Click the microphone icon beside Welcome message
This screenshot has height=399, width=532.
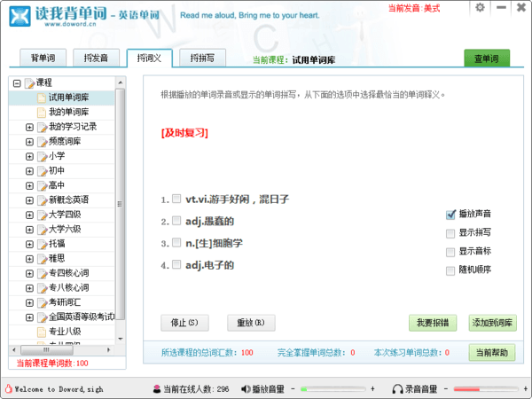[8, 389]
